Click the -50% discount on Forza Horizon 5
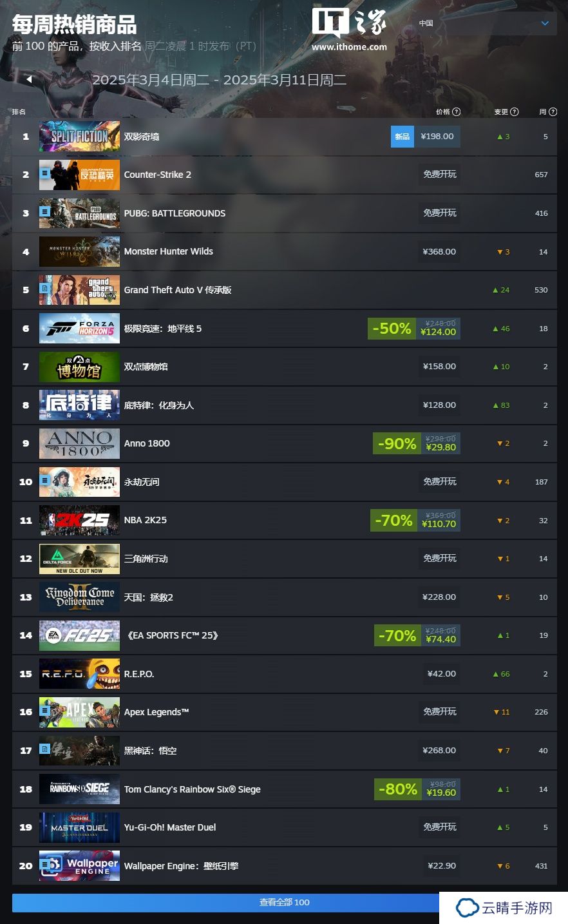568x924 pixels. pyautogui.click(x=392, y=329)
